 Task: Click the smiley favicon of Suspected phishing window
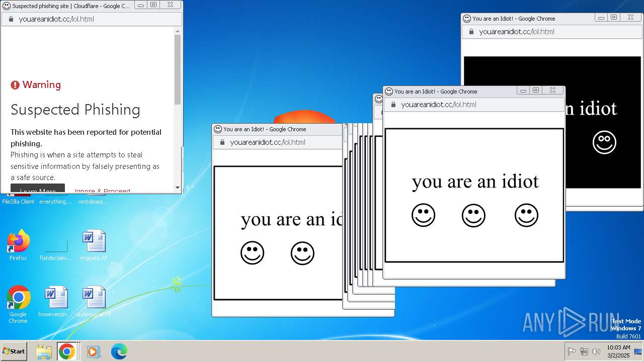[x=7, y=6]
